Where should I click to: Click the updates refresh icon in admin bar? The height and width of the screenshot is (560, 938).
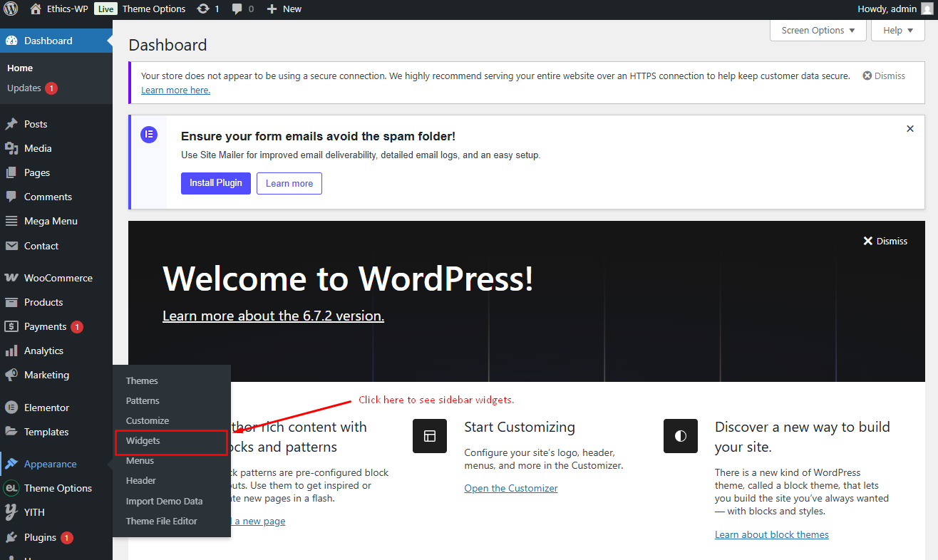click(x=203, y=9)
